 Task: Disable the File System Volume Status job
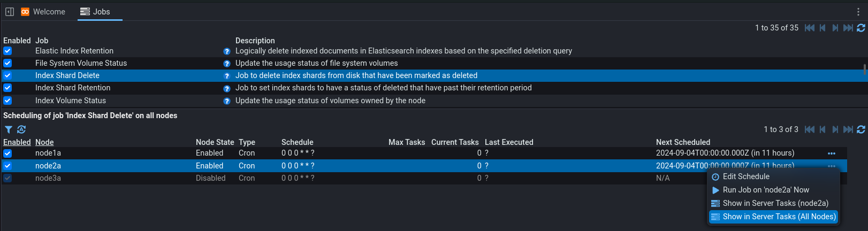(x=7, y=63)
